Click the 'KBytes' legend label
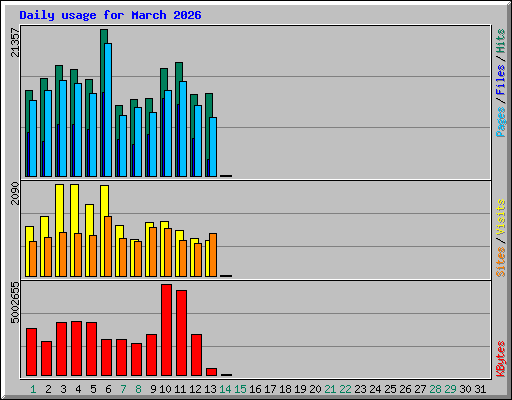This screenshot has height=400, width=512. (x=501, y=359)
